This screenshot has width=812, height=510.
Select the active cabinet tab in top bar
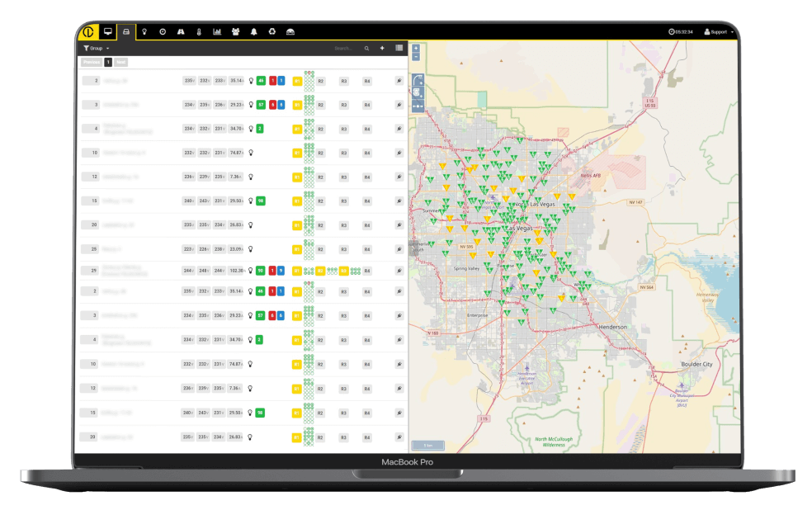(126, 31)
